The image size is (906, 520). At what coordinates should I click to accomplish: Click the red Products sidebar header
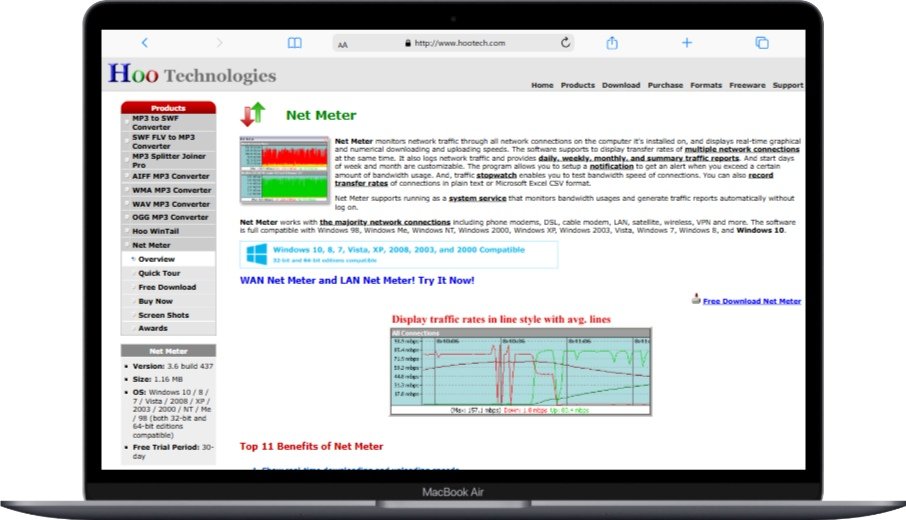pos(168,107)
